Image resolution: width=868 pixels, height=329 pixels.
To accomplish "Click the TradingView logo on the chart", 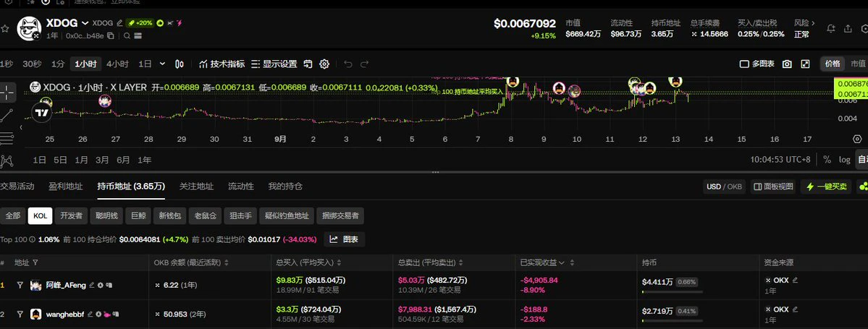I will click(41, 113).
